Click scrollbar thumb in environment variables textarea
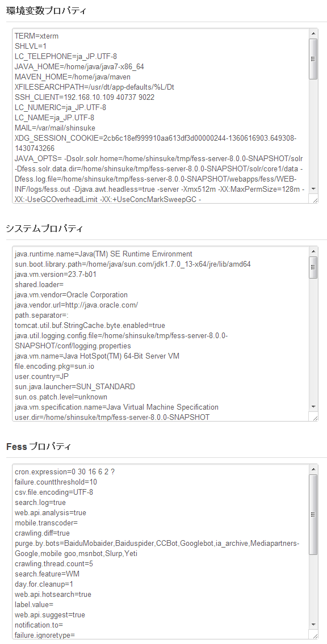327x644 pixels. point(313,59)
